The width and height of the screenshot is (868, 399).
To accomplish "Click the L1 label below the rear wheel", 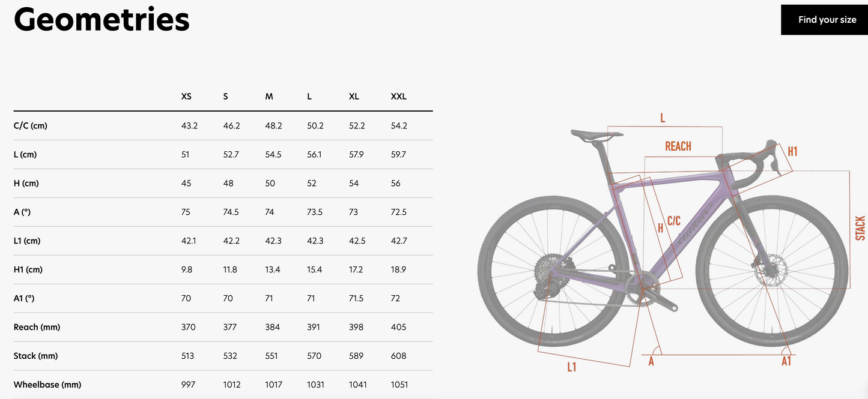I will (x=571, y=367).
